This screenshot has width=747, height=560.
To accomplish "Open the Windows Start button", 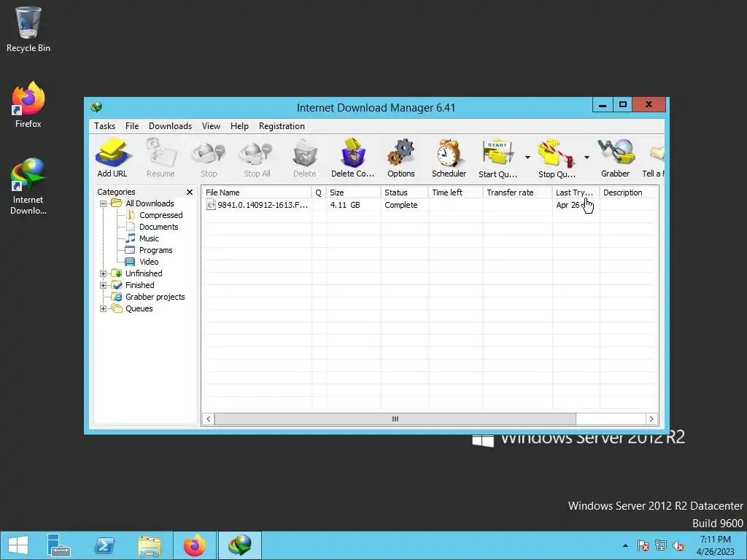I will coord(18,545).
